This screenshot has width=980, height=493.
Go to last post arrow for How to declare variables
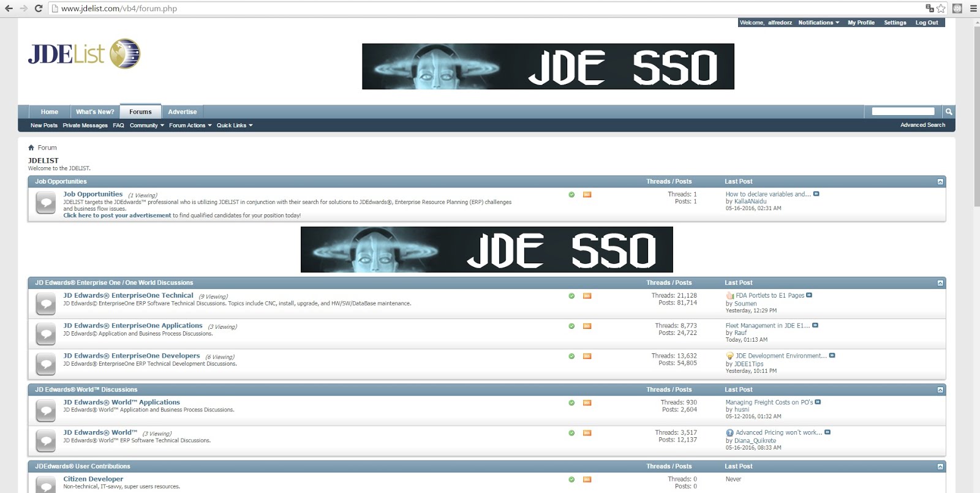point(816,194)
